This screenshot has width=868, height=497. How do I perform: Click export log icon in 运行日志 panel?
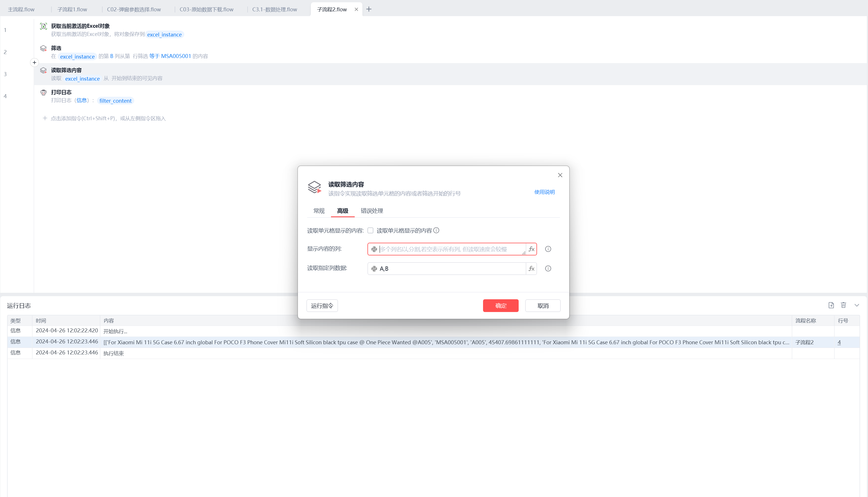(831, 305)
